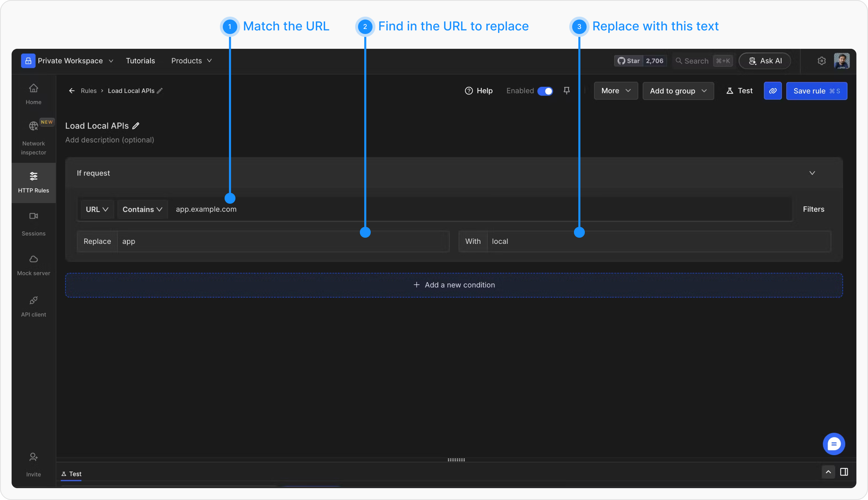
Task: Collapse the If request section
Action: pyautogui.click(x=812, y=173)
